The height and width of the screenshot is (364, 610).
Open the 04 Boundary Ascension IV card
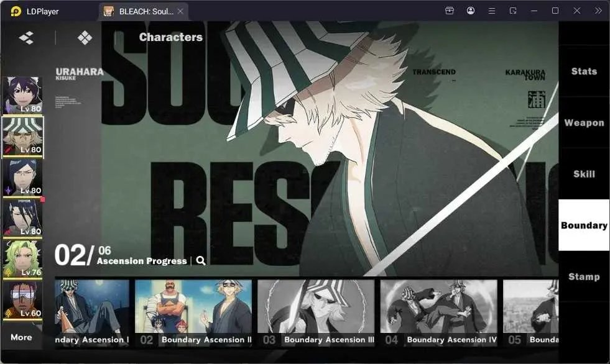click(439, 312)
